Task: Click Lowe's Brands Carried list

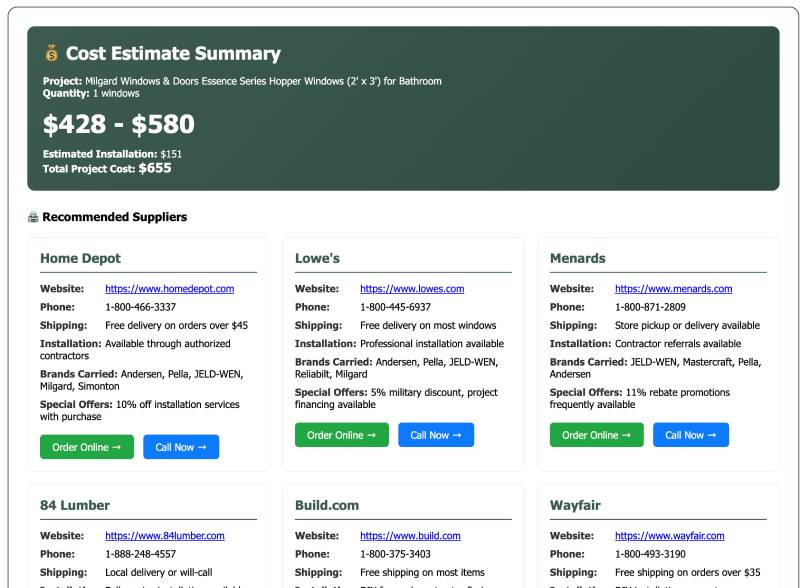Action: pos(396,368)
